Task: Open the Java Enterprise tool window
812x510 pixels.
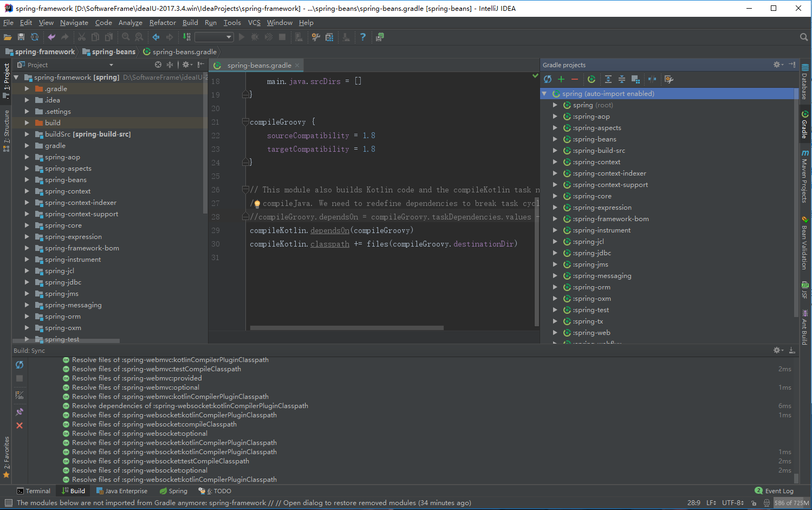Action: 122,491
